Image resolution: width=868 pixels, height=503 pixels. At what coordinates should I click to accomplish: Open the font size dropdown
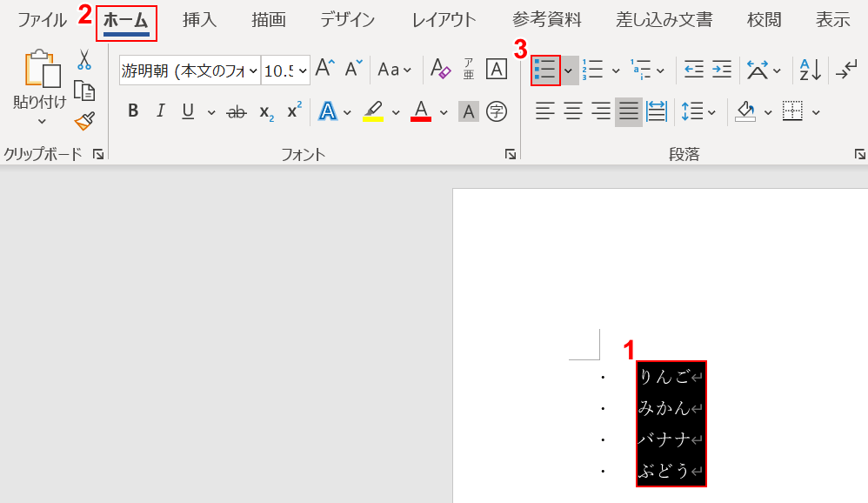tap(303, 70)
